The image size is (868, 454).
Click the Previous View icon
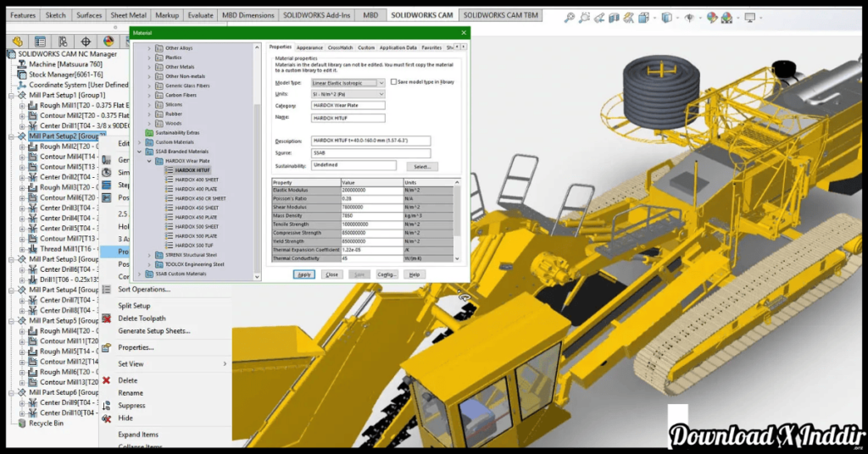point(599,18)
